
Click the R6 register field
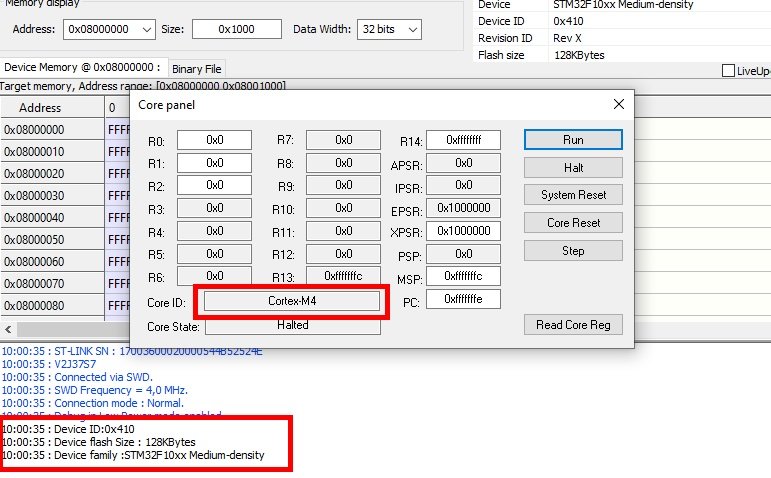coord(214,275)
